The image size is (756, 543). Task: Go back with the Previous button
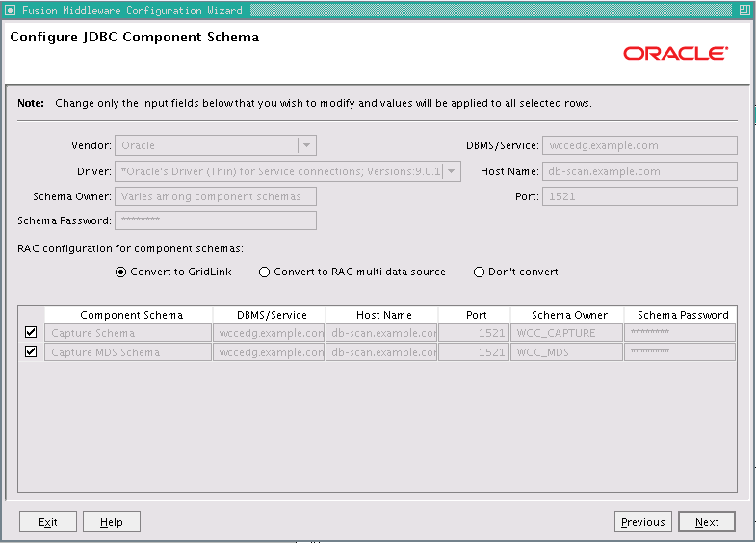coord(642,522)
